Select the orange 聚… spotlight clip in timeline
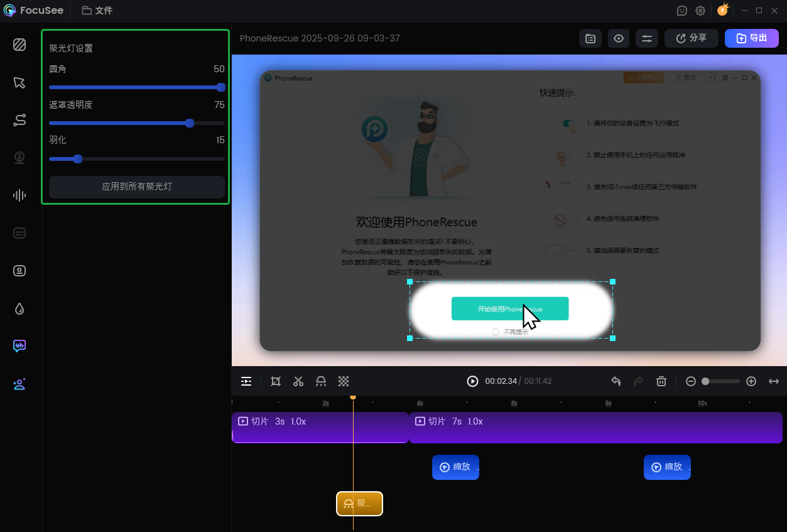 (359, 504)
